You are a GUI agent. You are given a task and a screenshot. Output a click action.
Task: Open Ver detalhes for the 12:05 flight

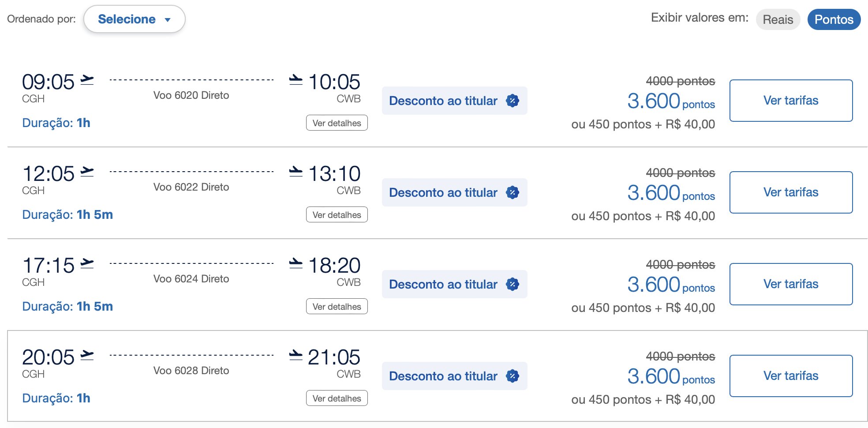[x=337, y=215]
